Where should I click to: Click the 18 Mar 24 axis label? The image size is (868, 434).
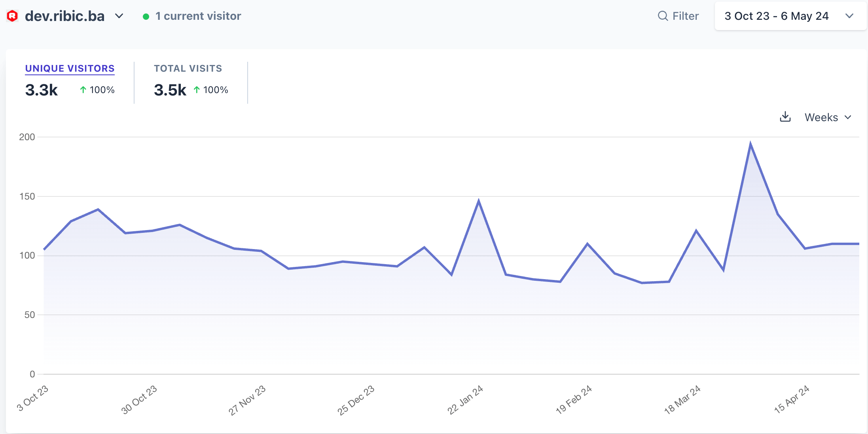(x=682, y=400)
